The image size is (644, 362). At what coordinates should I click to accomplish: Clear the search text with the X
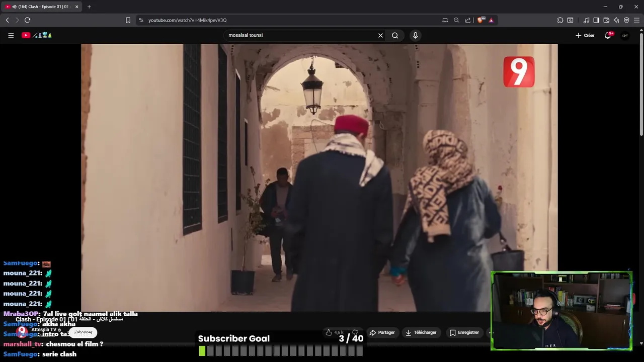click(380, 35)
